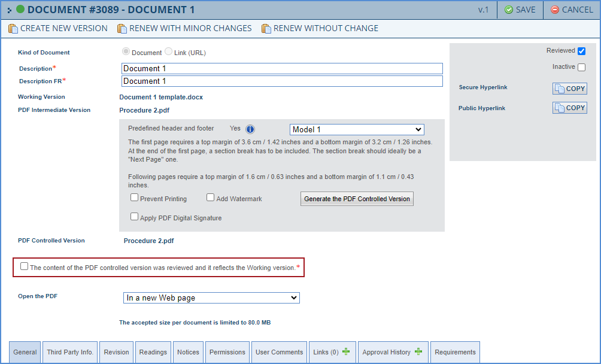Click the Create New Version icon
601x364 pixels.
[x=13, y=28]
